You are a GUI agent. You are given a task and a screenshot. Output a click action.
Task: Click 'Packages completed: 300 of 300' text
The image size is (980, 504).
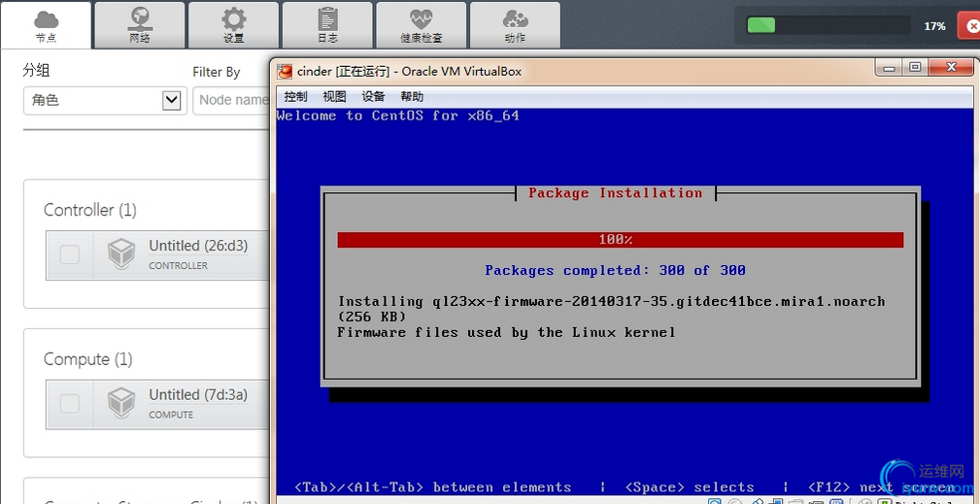pos(615,270)
